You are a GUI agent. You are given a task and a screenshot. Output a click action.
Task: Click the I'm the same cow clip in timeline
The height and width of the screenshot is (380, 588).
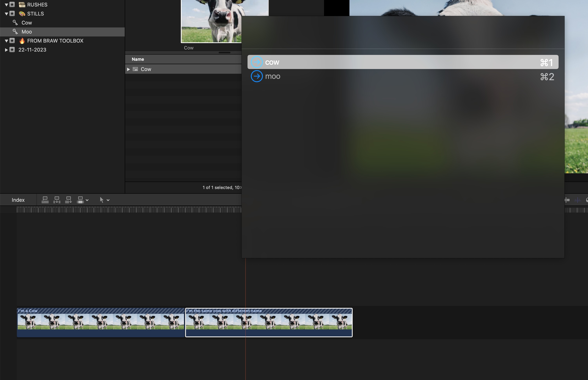pyautogui.click(x=269, y=322)
